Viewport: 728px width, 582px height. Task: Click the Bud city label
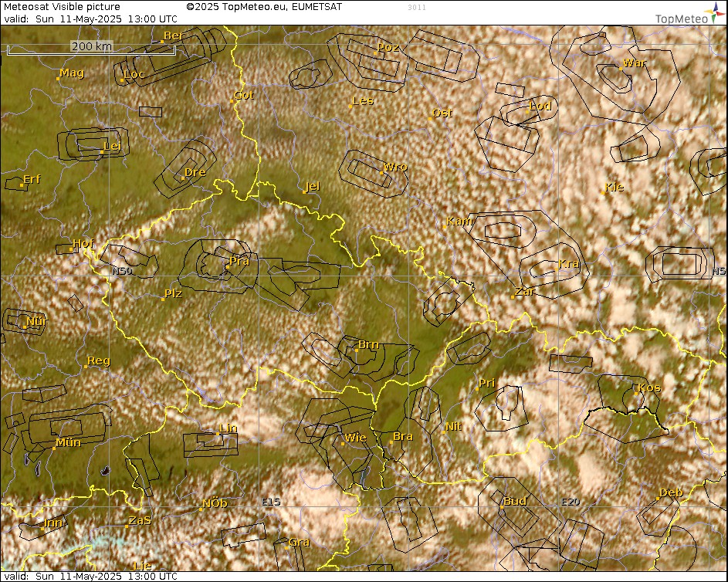(515, 501)
